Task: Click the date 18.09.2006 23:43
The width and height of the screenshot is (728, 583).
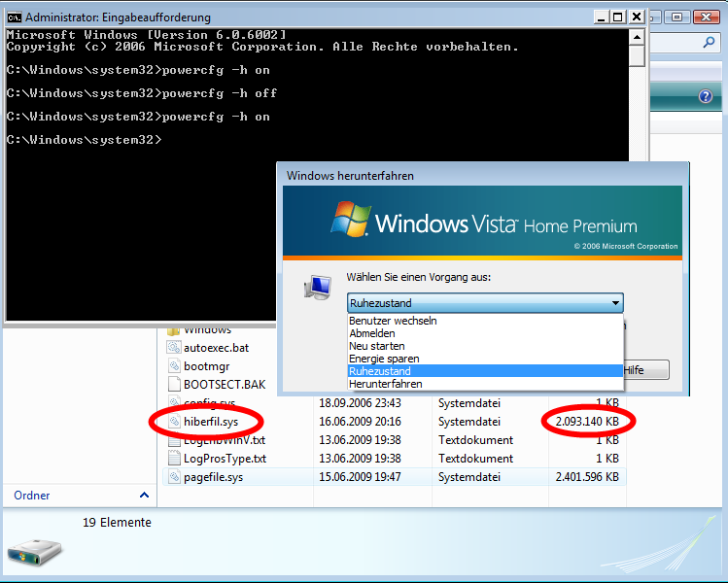Action: point(360,403)
